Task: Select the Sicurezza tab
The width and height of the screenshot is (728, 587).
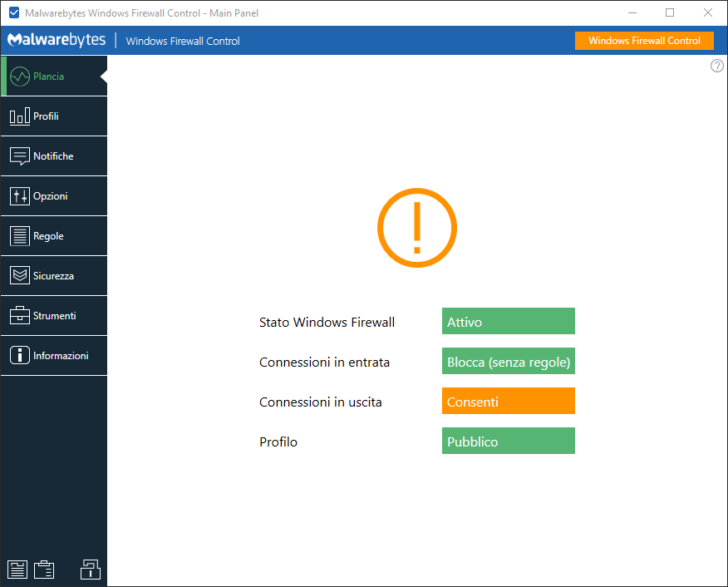Action: tap(54, 276)
